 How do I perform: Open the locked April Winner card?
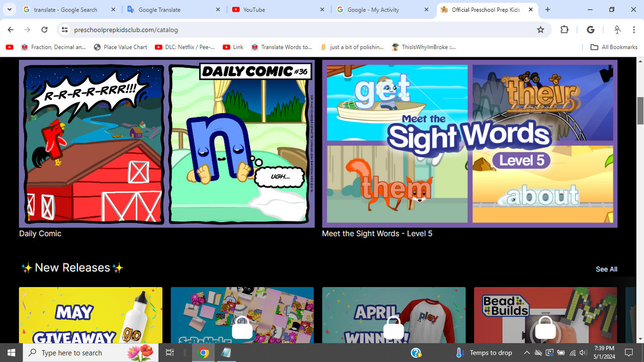(x=393, y=315)
